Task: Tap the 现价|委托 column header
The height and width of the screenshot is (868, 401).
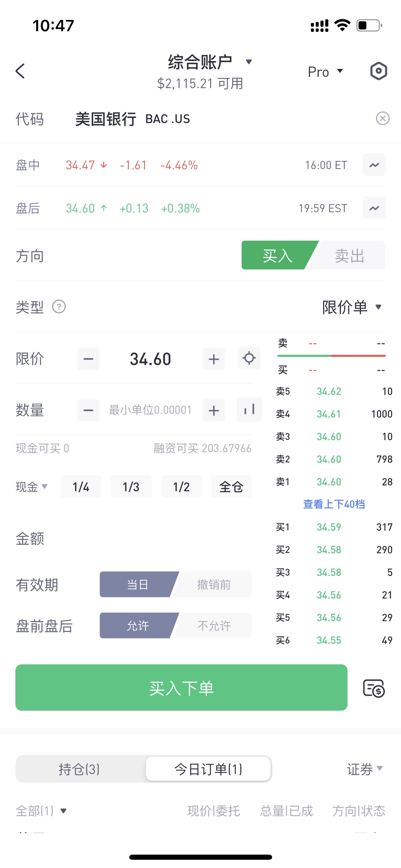Action: click(x=214, y=811)
